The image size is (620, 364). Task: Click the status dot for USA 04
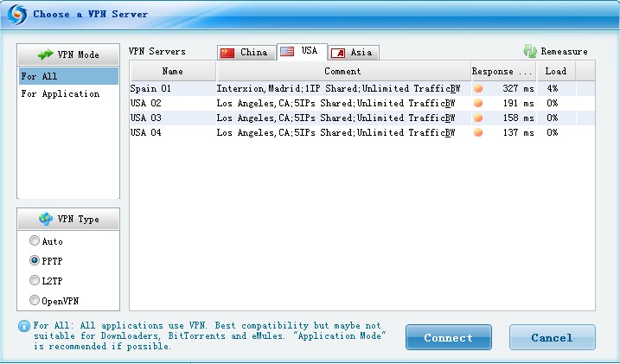[x=478, y=132]
